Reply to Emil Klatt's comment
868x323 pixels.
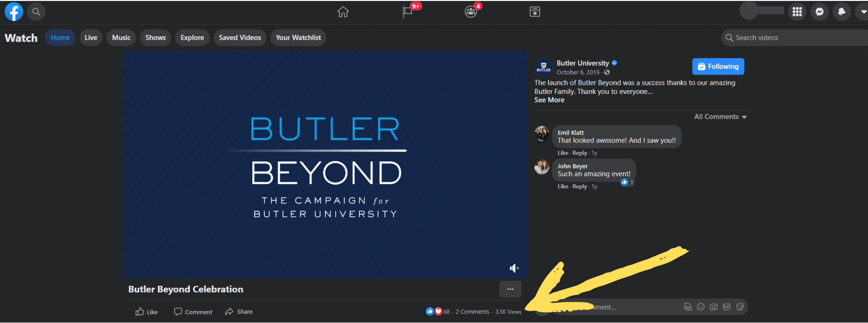580,153
